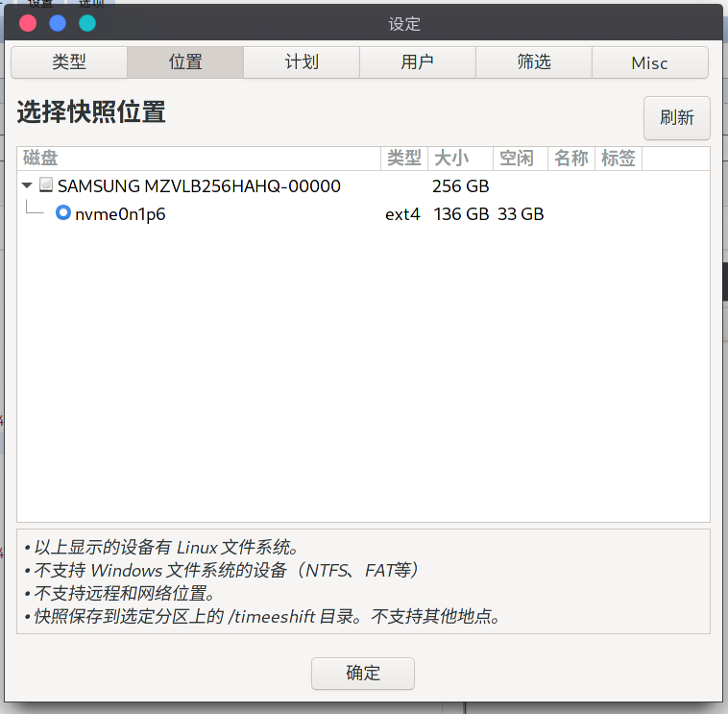
Task: Click the note about 远程和网络位置
Action: click(120, 594)
